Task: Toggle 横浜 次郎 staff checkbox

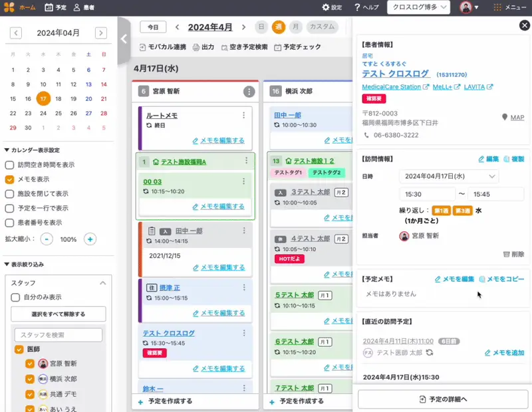Action: 30,379
